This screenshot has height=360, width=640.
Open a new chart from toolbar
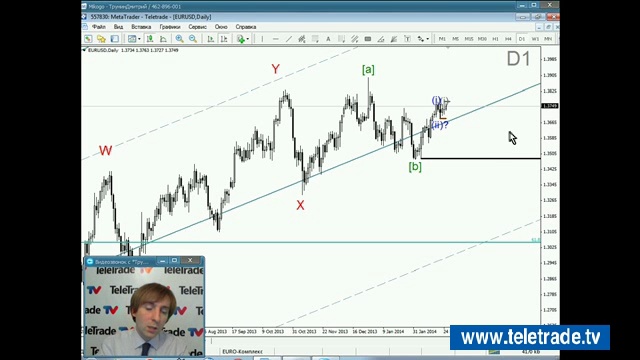[x=88, y=39]
